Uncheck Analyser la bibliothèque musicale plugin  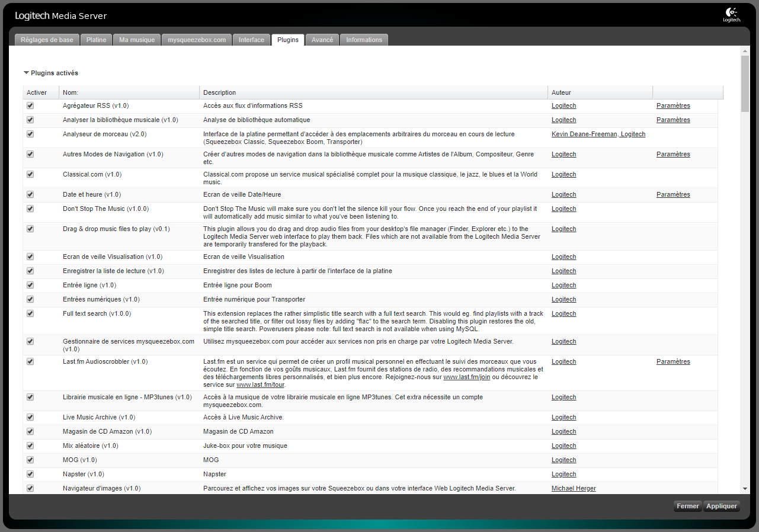[30, 120]
